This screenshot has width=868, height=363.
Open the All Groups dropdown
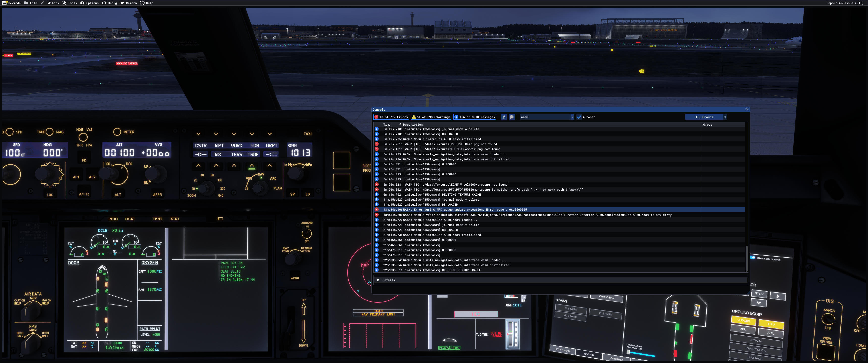pos(704,117)
